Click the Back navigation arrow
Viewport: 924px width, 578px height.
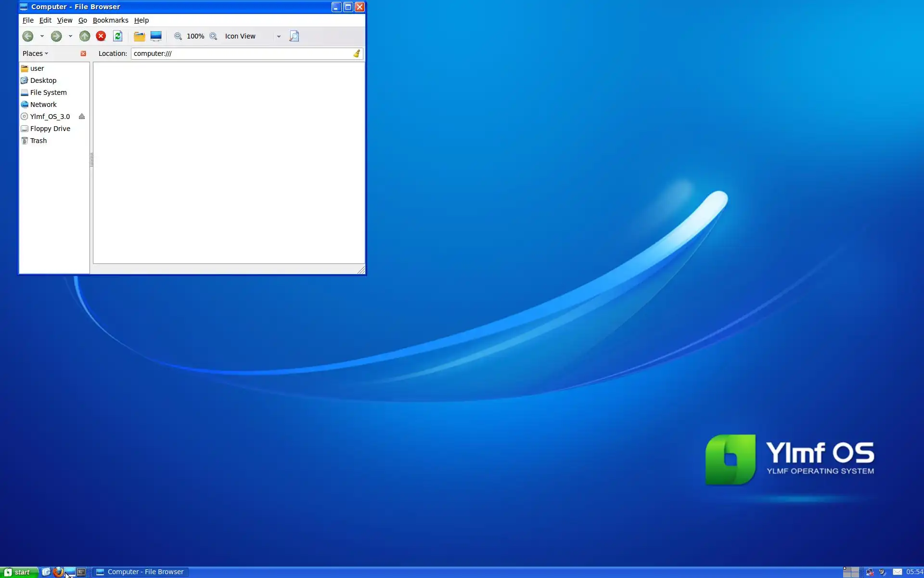coord(28,36)
